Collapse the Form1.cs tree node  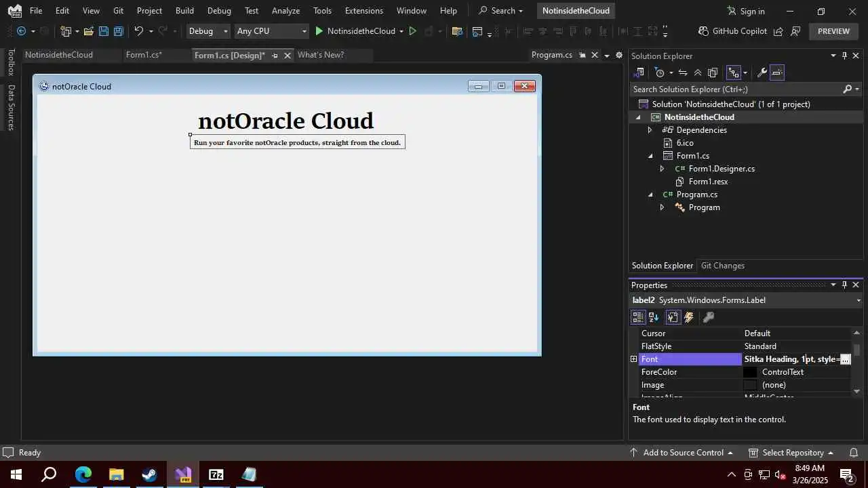coord(650,156)
